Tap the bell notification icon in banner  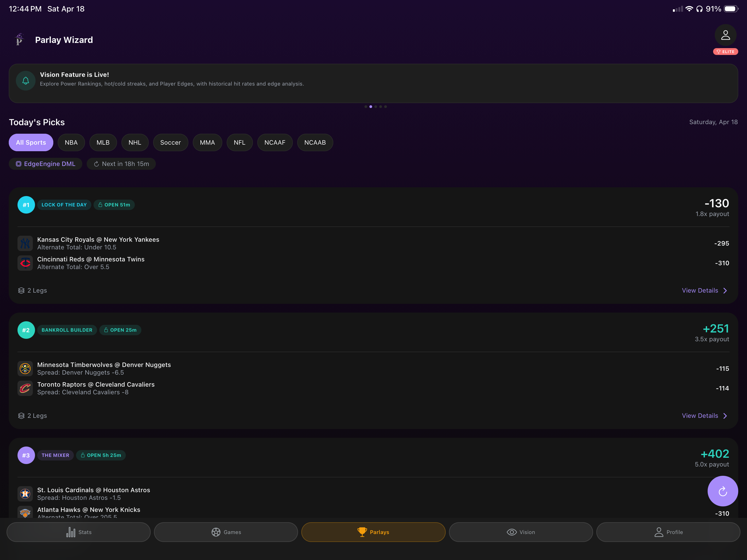[x=26, y=80]
